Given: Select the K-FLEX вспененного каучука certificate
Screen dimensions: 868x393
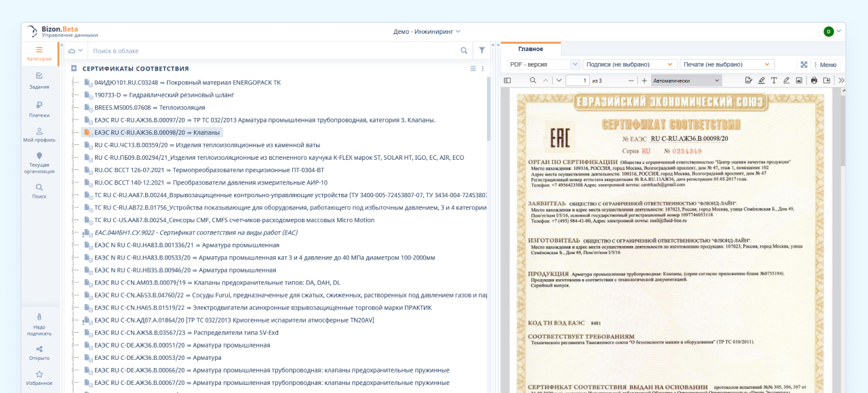Looking at the screenshot, I should [x=274, y=158].
